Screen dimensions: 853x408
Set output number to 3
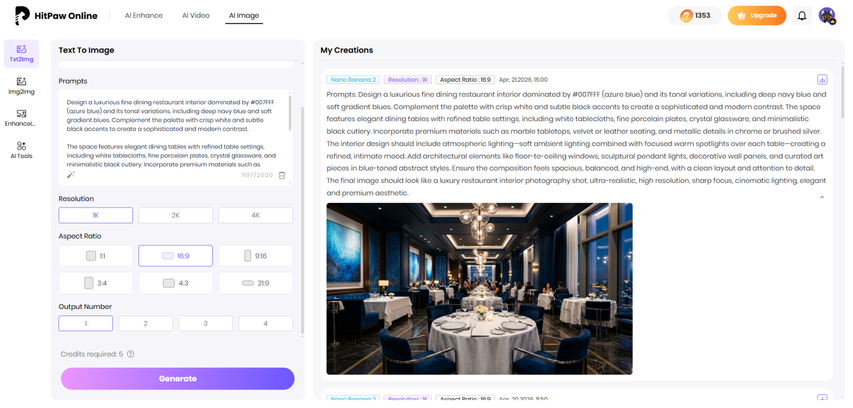[x=206, y=324]
